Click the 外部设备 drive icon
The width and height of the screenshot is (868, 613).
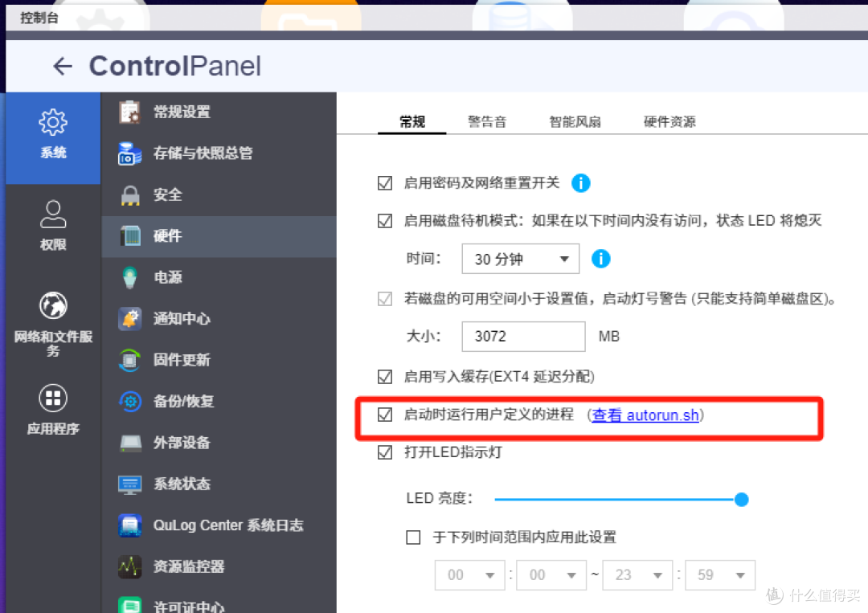point(130,443)
